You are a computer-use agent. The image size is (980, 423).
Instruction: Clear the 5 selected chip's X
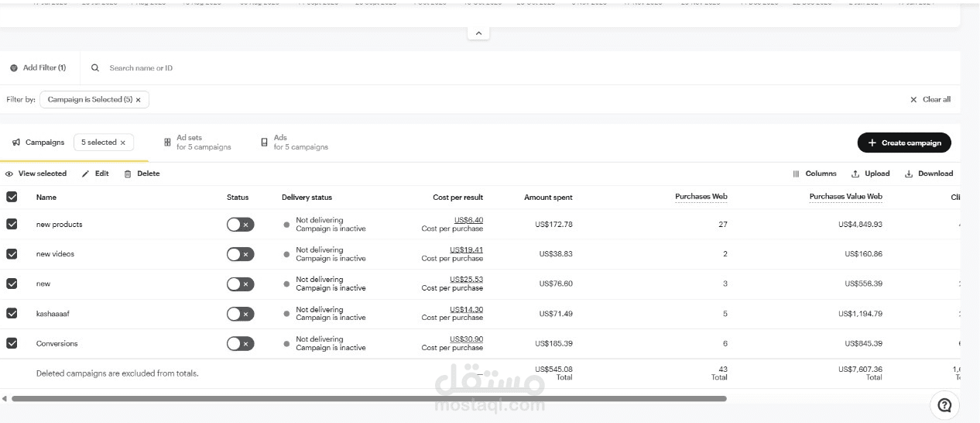click(122, 143)
